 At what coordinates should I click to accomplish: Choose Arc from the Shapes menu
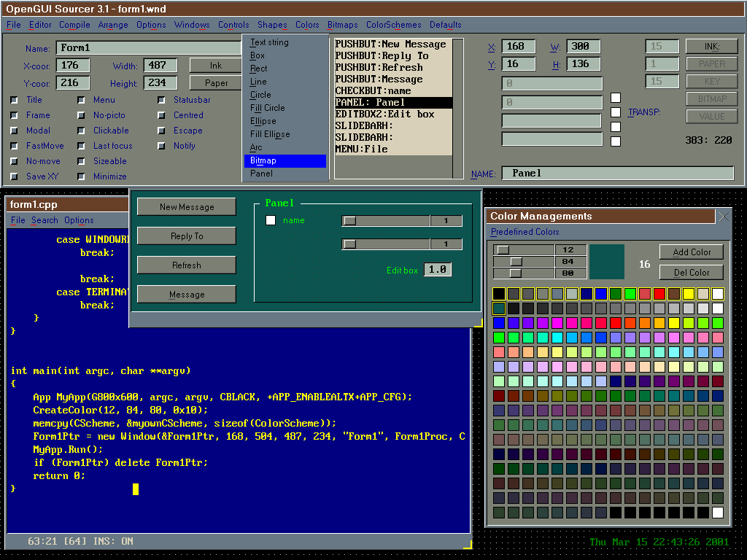(x=285, y=147)
